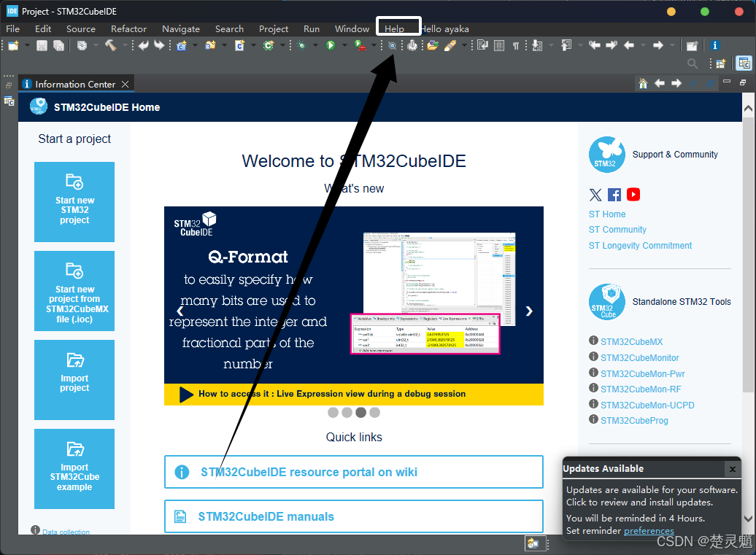Click the status bar tip icon
Viewport: 756px width, 555px height.
[x=533, y=543]
